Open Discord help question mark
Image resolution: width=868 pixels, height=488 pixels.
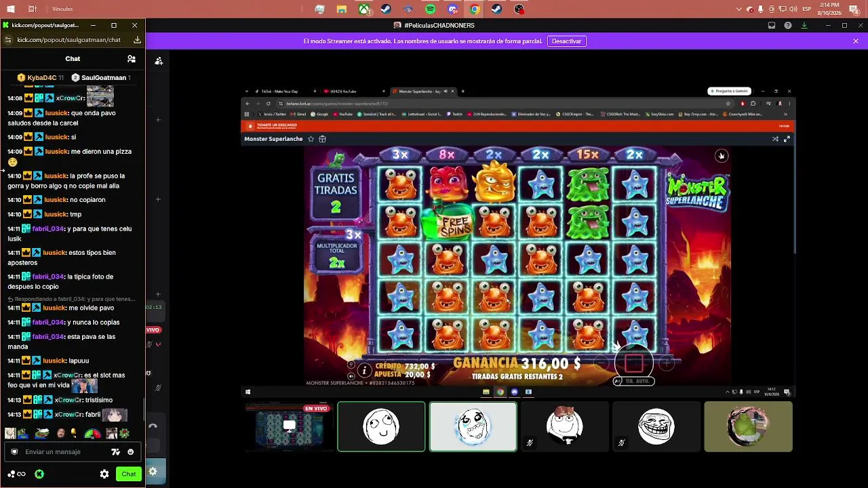(788, 26)
